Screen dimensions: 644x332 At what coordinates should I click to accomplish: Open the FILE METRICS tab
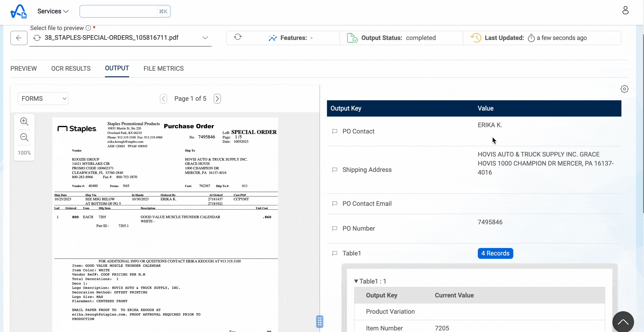click(164, 69)
